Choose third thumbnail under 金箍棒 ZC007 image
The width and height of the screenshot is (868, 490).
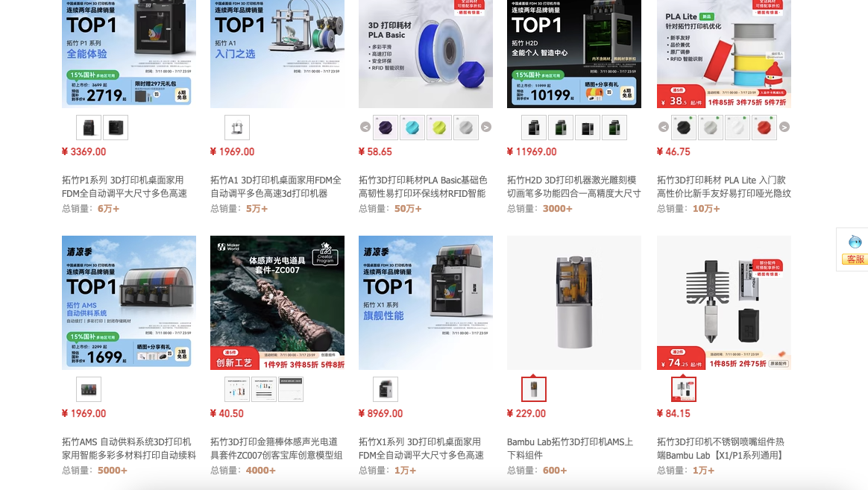(291, 389)
